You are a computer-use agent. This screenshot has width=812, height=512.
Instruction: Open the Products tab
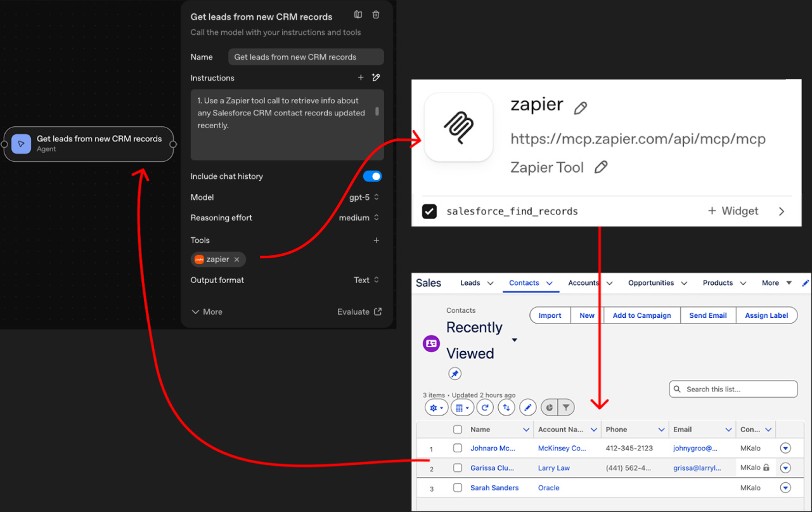[718, 283]
